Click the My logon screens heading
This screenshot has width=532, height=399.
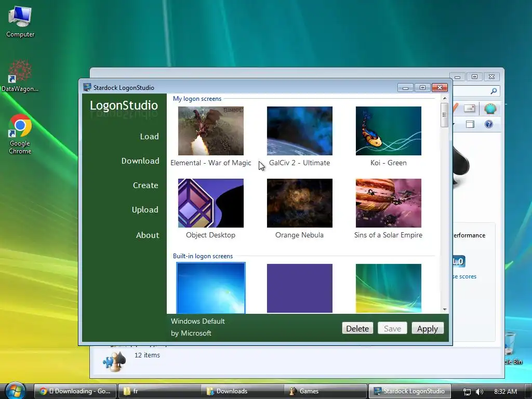(x=197, y=99)
